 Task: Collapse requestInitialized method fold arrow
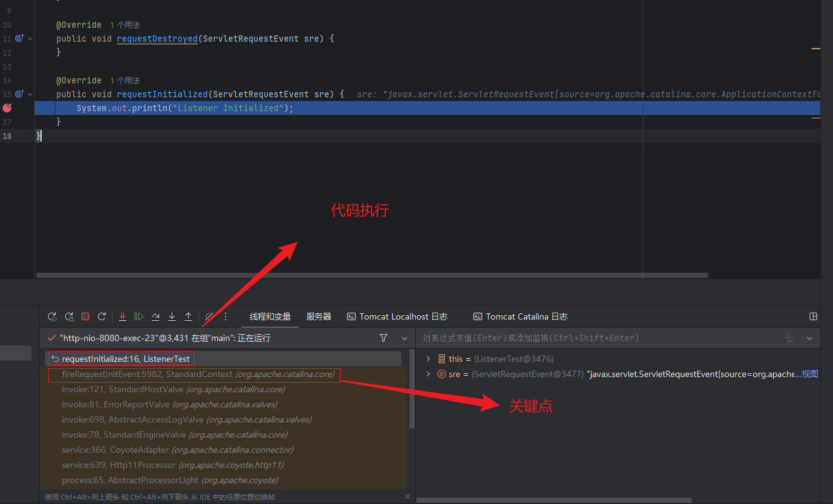point(30,94)
